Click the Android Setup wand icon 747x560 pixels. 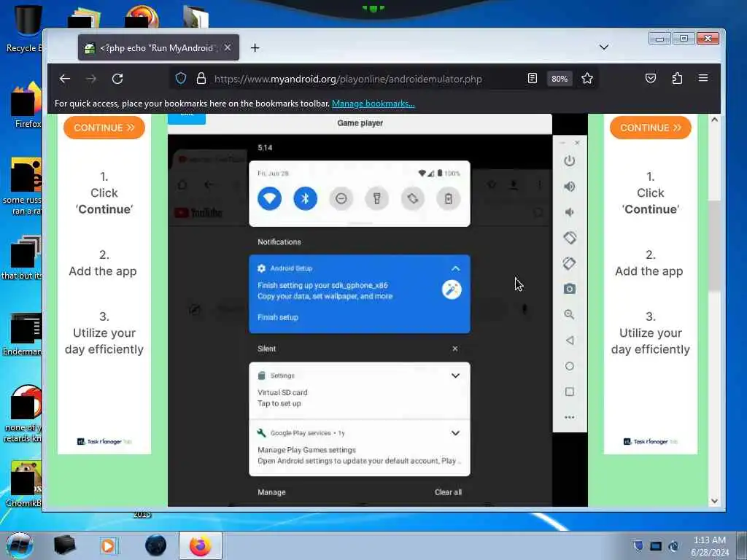(x=452, y=289)
